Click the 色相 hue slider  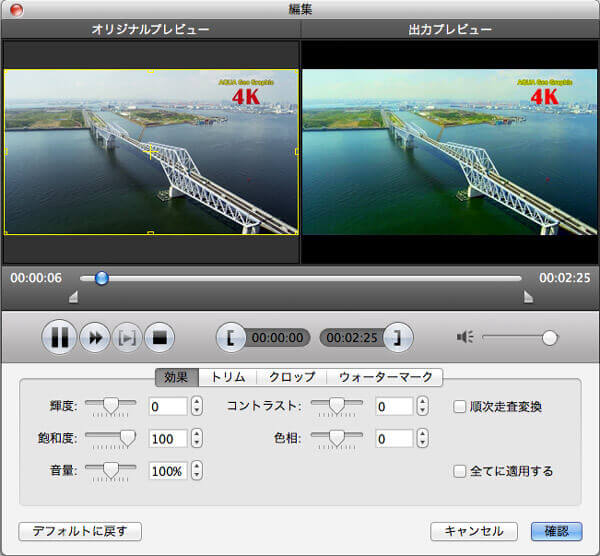[x=337, y=439]
